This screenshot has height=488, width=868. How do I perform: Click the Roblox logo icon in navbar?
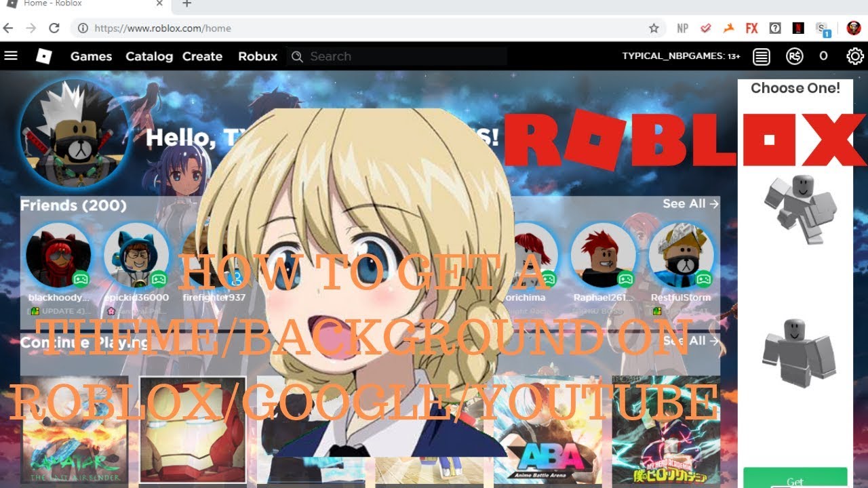point(44,56)
